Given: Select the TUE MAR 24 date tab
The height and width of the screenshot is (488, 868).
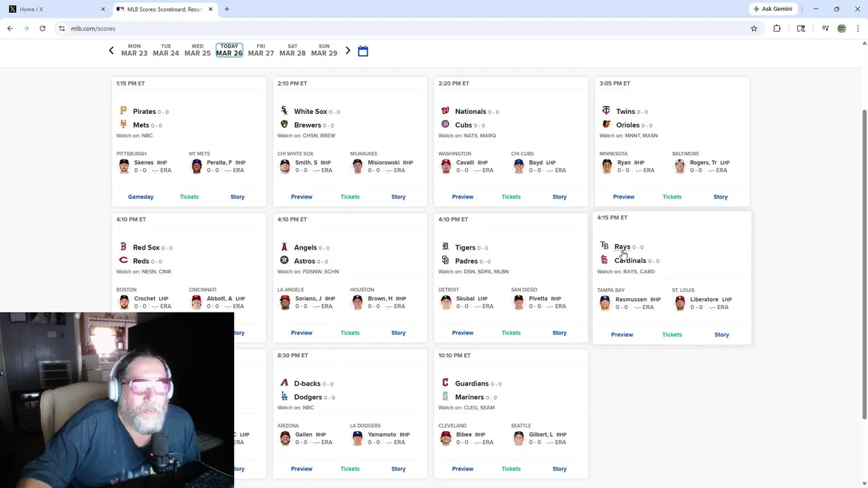Looking at the screenshot, I should click(166, 50).
